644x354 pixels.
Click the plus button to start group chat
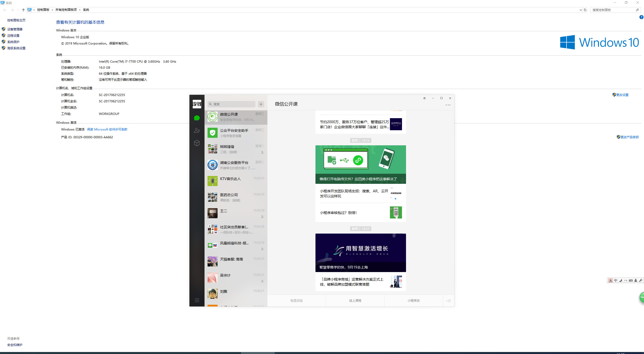point(261,104)
